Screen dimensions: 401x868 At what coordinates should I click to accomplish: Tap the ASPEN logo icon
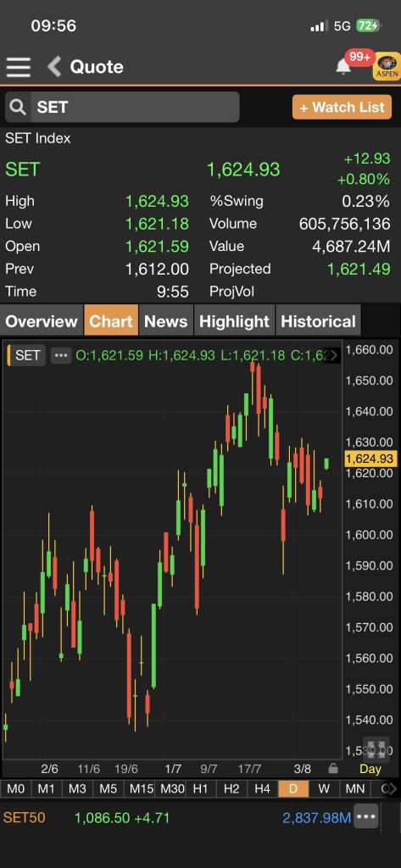387,66
